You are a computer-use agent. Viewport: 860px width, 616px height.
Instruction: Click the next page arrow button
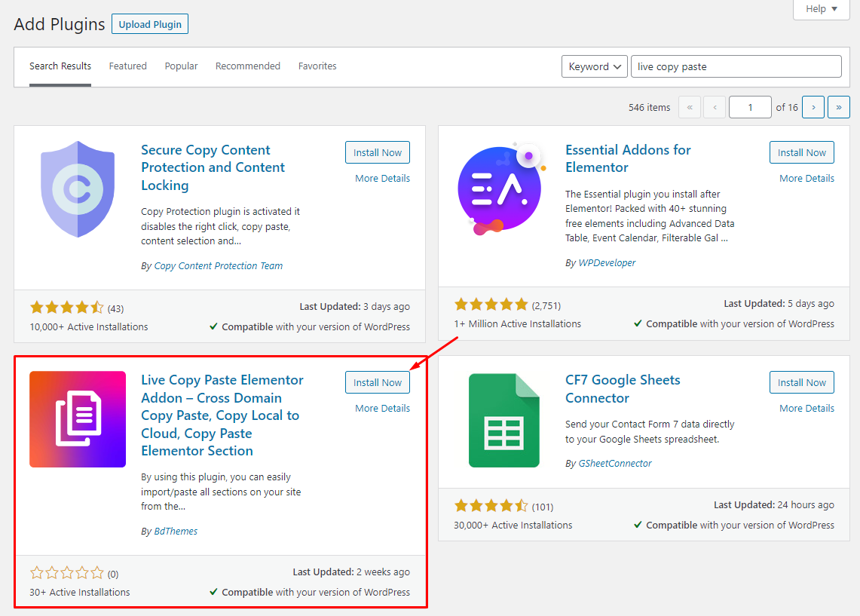pyautogui.click(x=813, y=107)
